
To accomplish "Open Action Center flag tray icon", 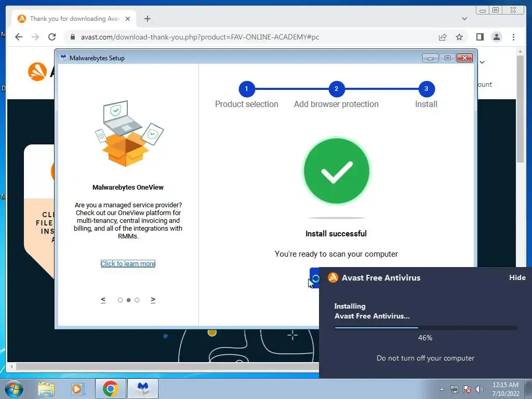I will (x=467, y=389).
